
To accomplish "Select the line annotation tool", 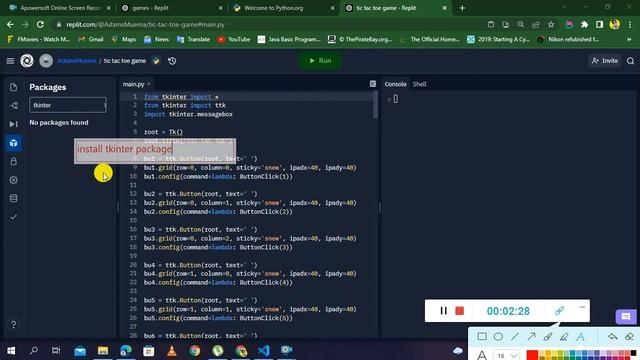I will (515, 337).
